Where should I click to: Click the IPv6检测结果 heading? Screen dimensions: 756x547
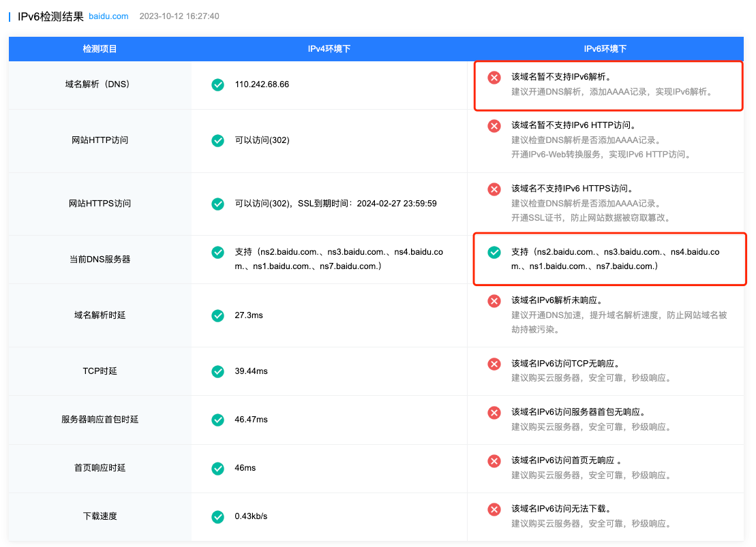tap(50, 16)
